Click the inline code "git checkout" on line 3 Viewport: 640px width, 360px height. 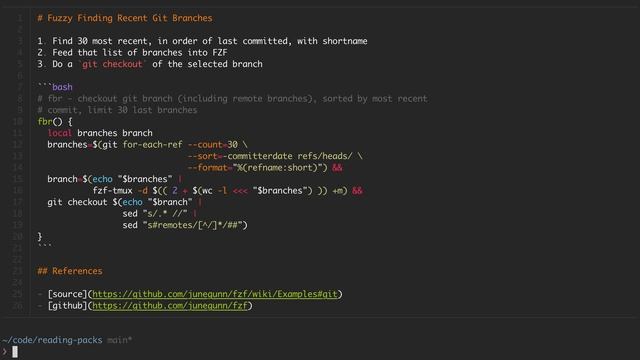(x=112, y=64)
